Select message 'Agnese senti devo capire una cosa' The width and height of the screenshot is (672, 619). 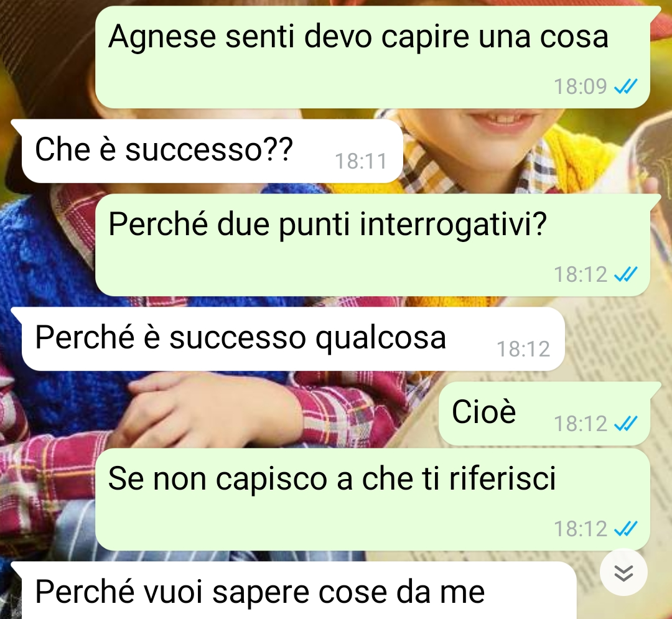coord(373,57)
